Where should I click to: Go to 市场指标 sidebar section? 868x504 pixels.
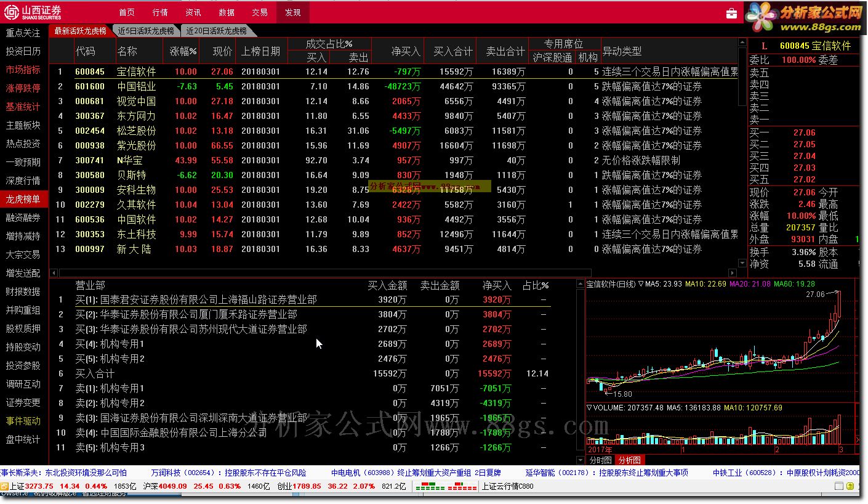click(23, 70)
